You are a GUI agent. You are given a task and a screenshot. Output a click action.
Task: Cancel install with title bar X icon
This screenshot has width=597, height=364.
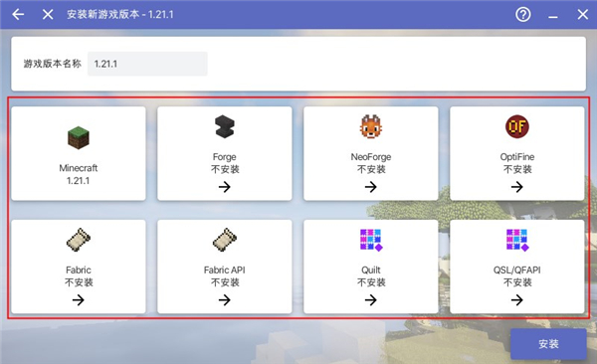[48, 15]
